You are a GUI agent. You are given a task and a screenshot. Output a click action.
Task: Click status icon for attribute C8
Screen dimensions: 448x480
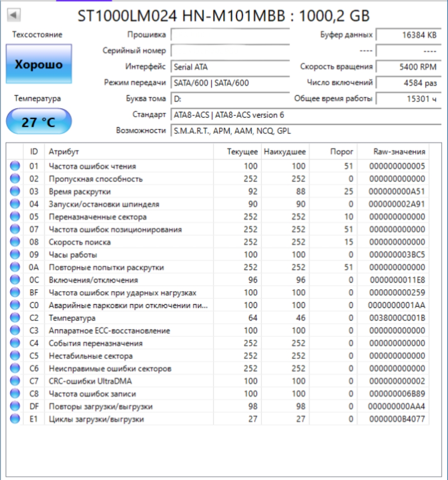coord(15,394)
